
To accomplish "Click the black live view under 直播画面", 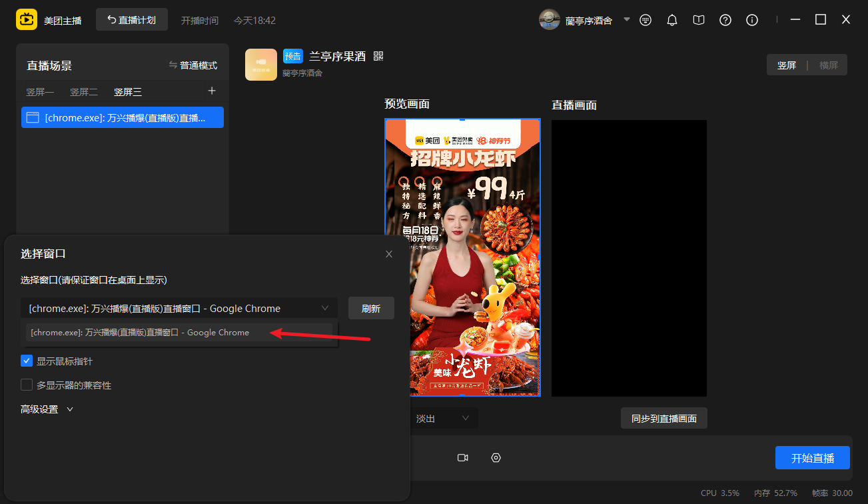I will 629,258.
